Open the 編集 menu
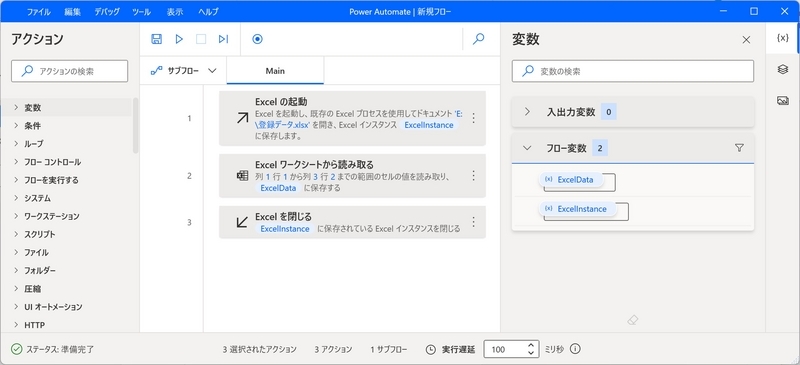800x365 pixels. [72, 12]
